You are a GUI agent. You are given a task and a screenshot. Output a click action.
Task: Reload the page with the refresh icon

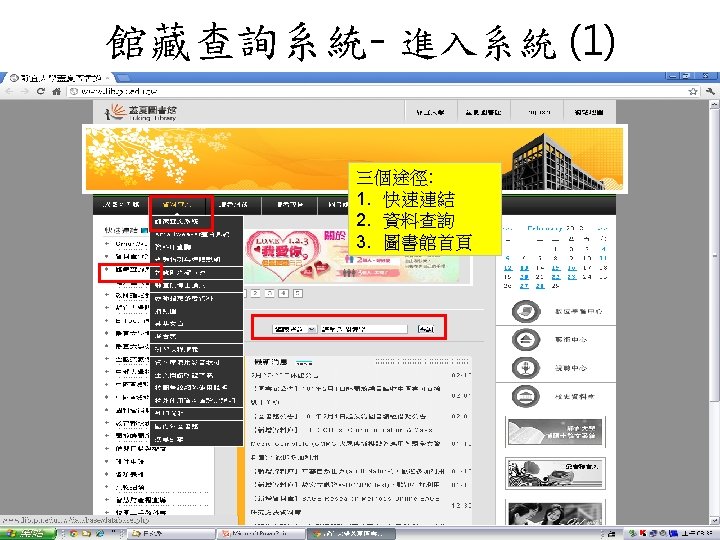(40, 91)
